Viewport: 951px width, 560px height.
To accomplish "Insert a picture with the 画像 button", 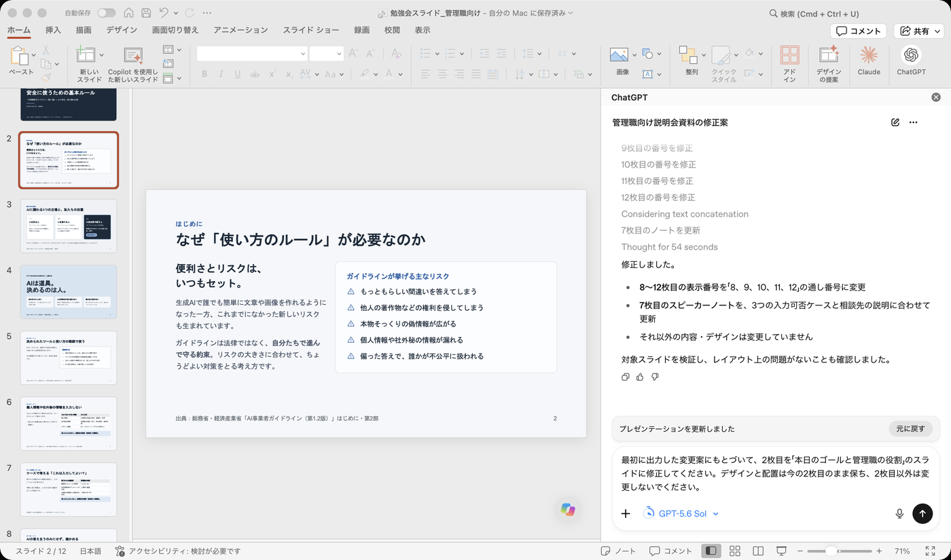I will tap(619, 60).
